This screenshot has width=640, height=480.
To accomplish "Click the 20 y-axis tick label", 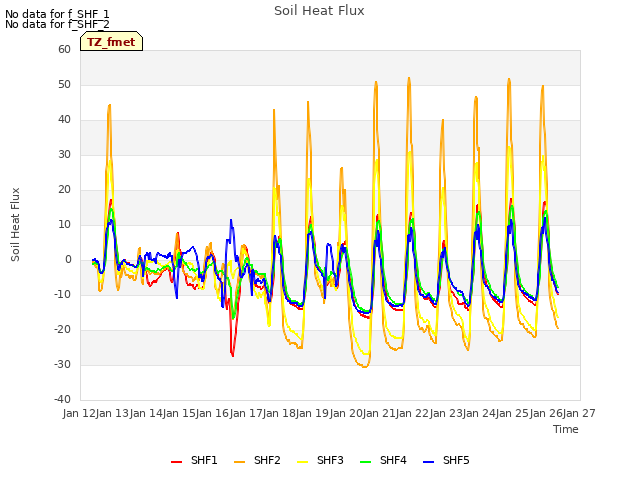I will pyautogui.click(x=64, y=189).
